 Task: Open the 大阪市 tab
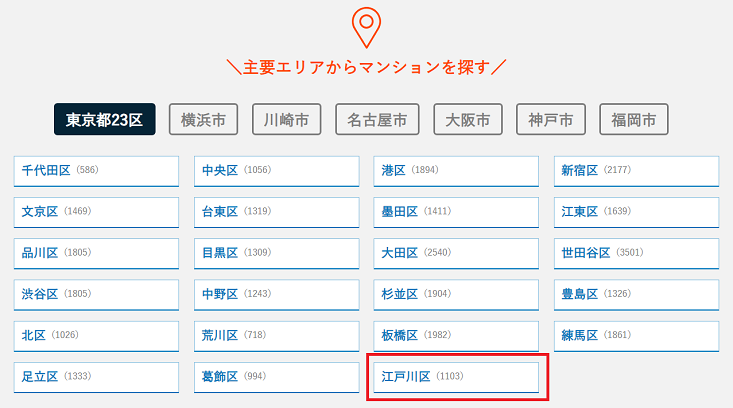pos(468,119)
